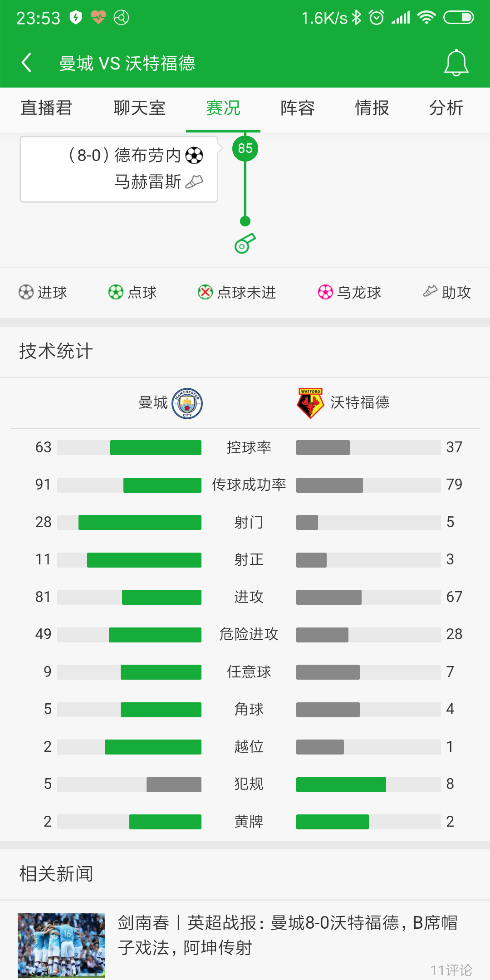Viewport: 490px width, 980px height.
Task: Tap the 点球未进 legend icon
Action: pos(205,292)
